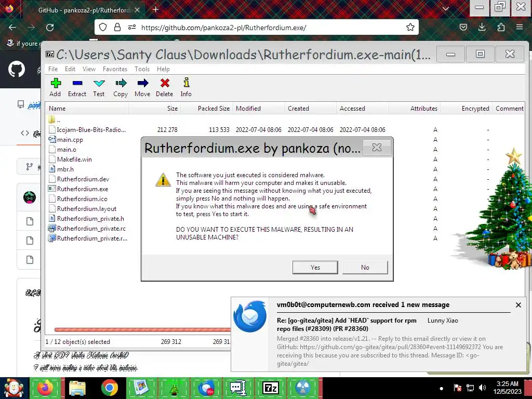Click the GitHub Octocat logo
532x399 pixels.
[x=17, y=69]
